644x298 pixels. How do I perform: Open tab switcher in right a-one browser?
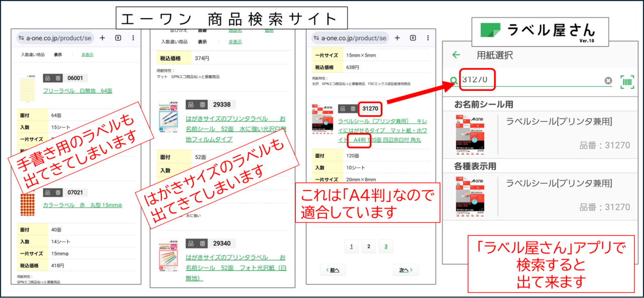pos(413,38)
